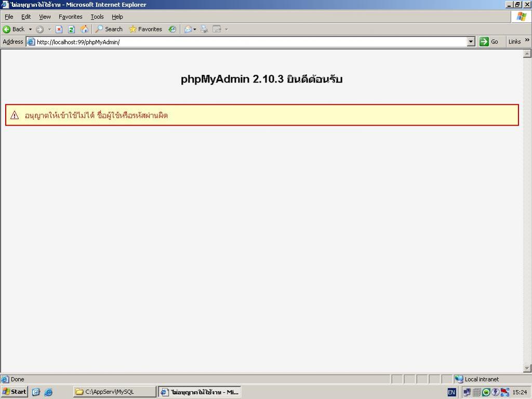Click the gray grid tray icon

point(476,392)
